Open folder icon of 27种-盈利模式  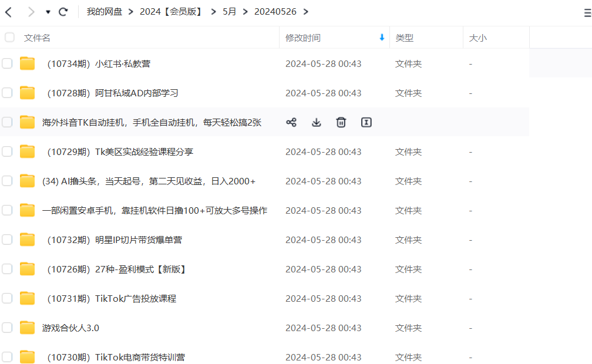(x=27, y=269)
